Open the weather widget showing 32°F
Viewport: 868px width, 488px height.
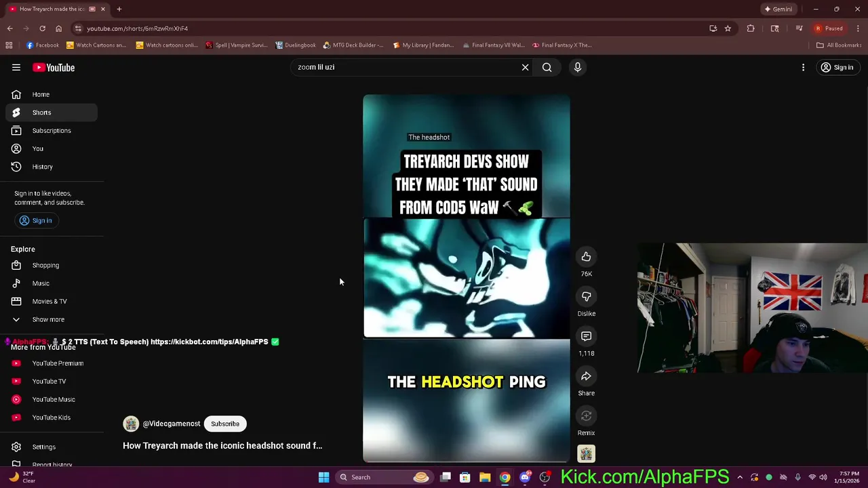(22, 477)
